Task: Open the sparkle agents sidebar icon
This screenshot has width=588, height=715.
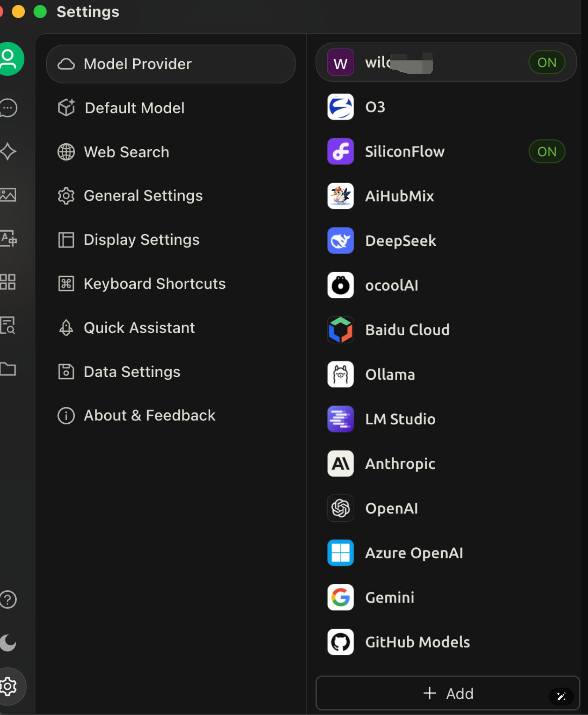Action: click(x=8, y=151)
